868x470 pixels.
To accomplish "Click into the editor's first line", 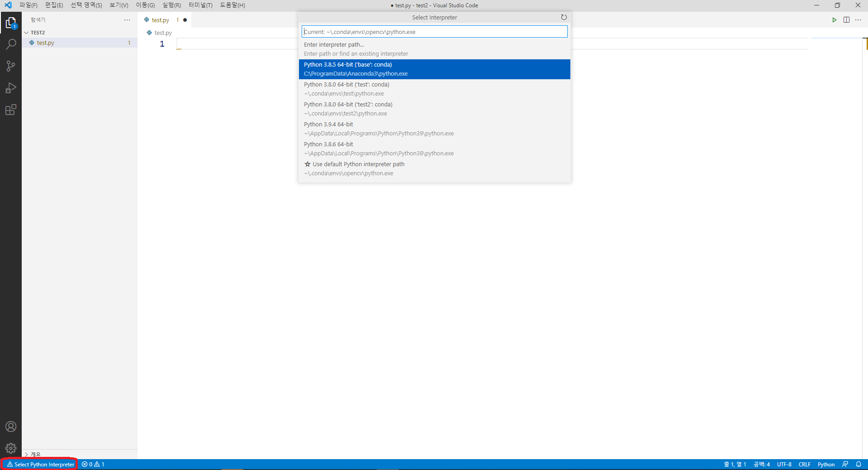I will (492, 44).
